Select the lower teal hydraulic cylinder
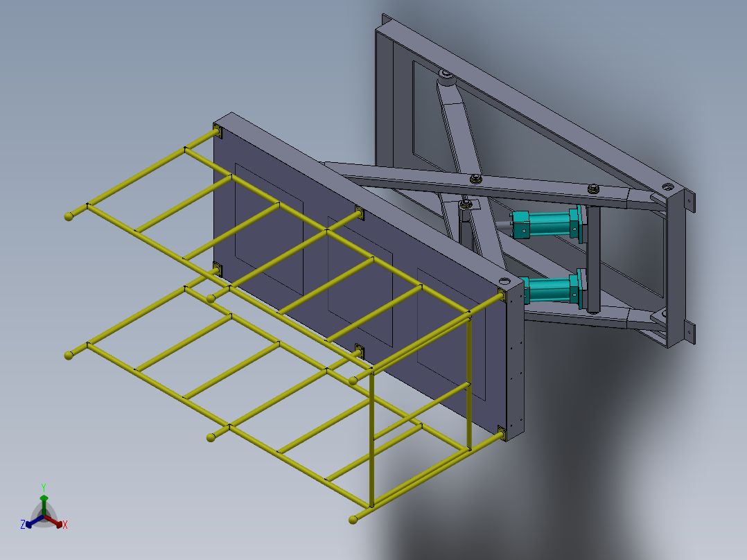This screenshot has width=747, height=560. [x=552, y=289]
